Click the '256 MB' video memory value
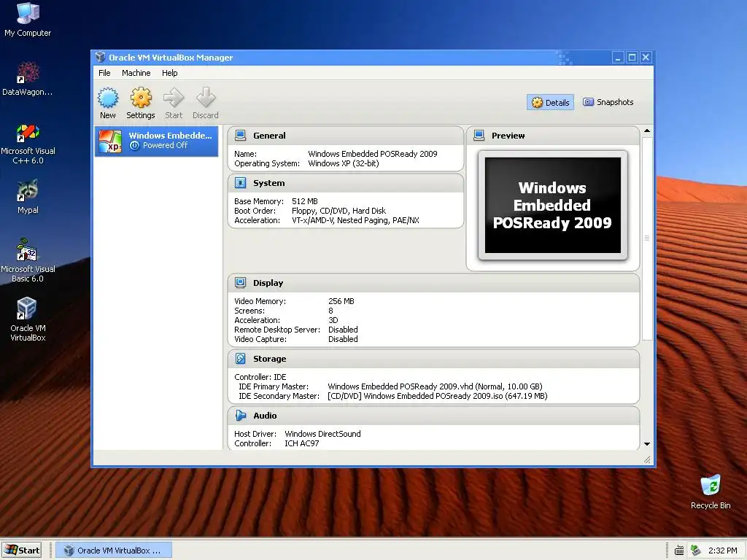The image size is (747, 560). pos(341,301)
